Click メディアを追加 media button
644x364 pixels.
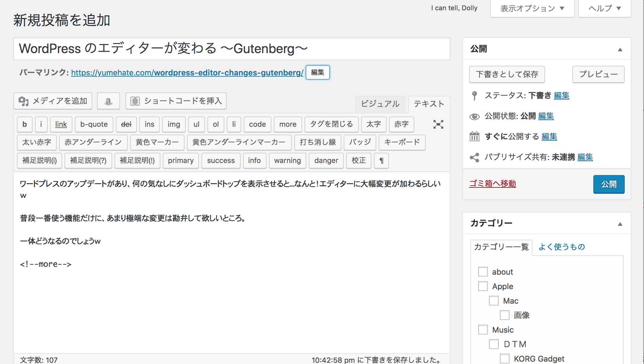pyautogui.click(x=53, y=101)
